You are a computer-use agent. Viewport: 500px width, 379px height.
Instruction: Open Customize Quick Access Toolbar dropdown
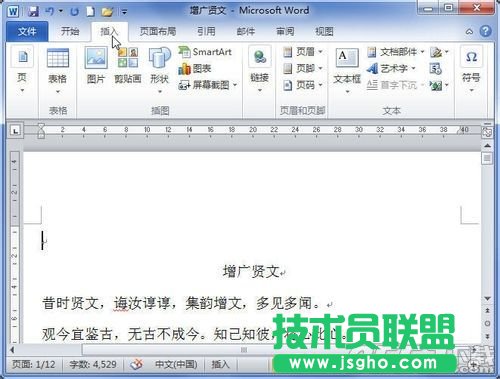pos(124,12)
